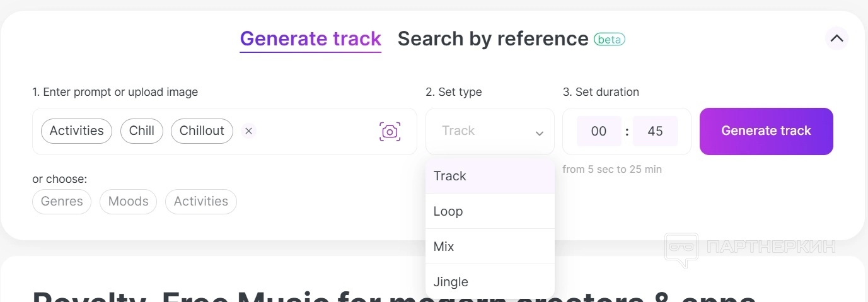
Task: Click the Chillout tag in the prompt box
Action: click(x=202, y=131)
